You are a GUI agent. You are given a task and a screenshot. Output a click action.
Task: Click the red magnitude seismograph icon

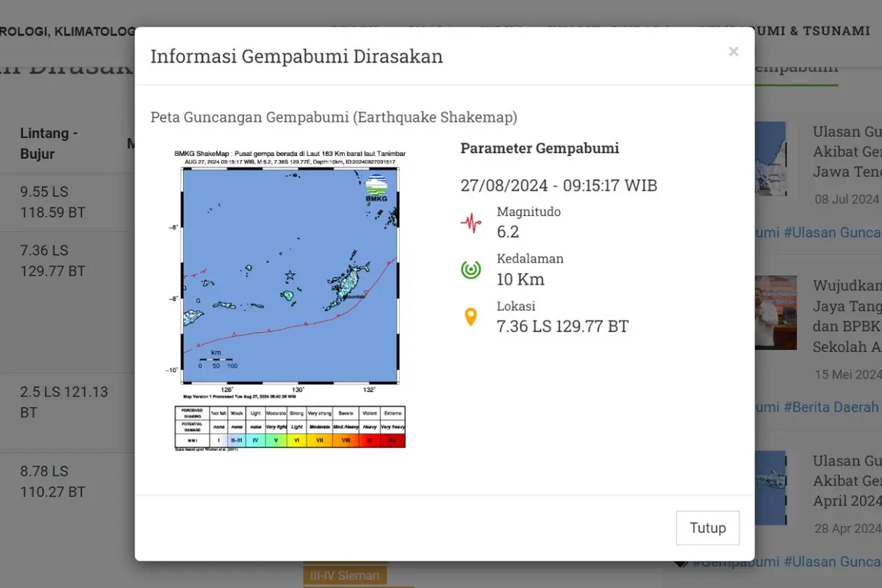(x=470, y=223)
